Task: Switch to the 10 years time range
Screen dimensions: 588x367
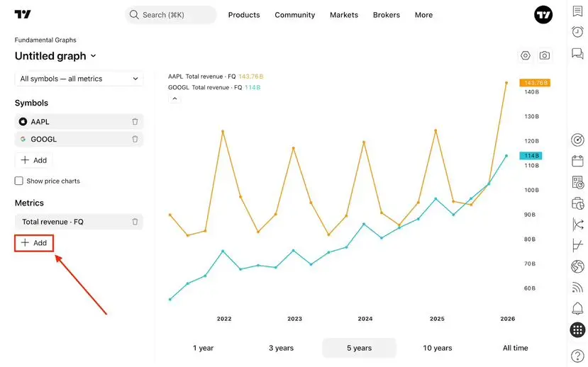Action: click(x=437, y=348)
